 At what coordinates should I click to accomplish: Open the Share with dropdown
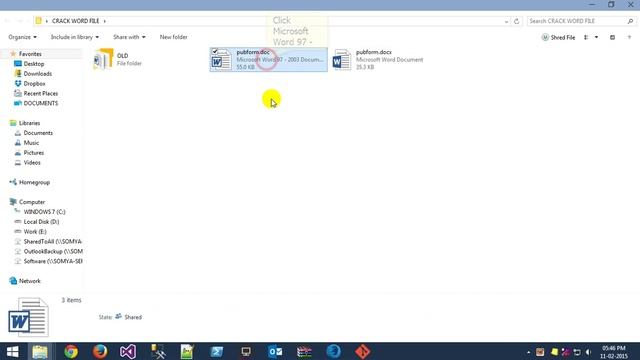pos(129,37)
